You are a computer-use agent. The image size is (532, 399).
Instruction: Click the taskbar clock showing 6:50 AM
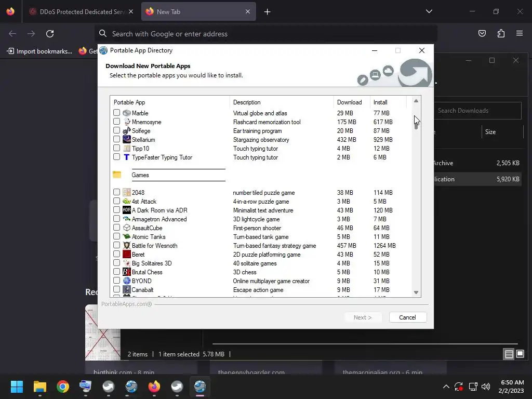click(x=511, y=387)
